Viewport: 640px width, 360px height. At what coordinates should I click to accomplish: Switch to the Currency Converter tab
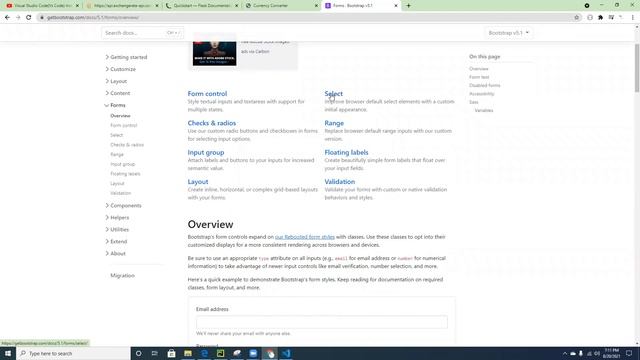(282, 6)
